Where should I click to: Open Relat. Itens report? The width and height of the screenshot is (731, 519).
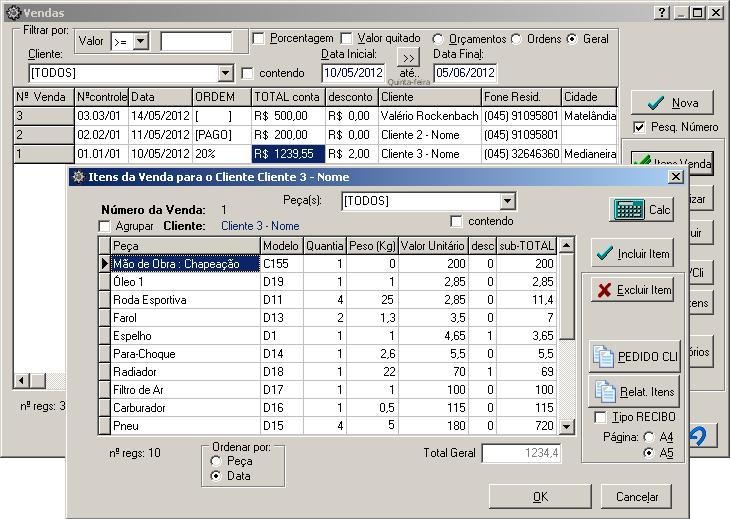[634, 391]
